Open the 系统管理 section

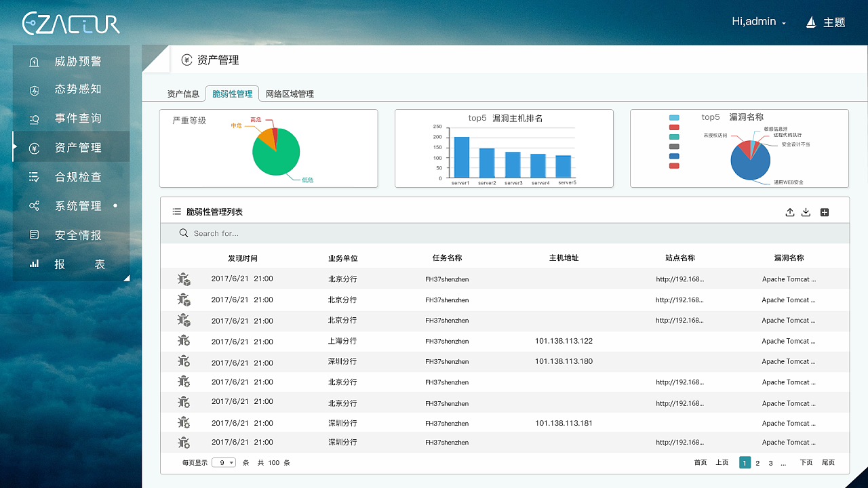pyautogui.click(x=71, y=205)
